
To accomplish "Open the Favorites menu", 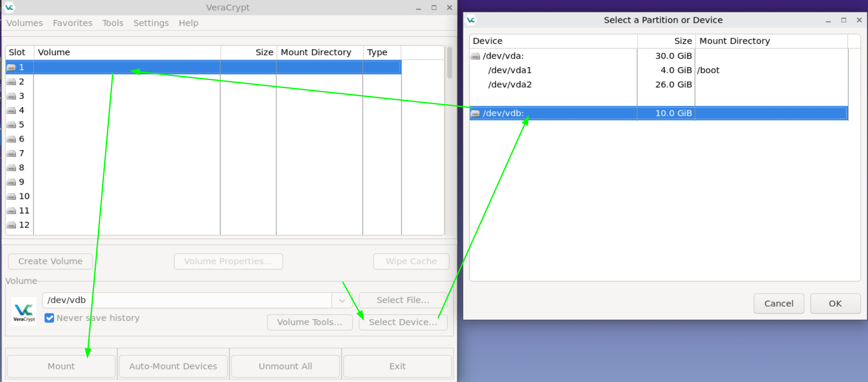I will click(72, 23).
